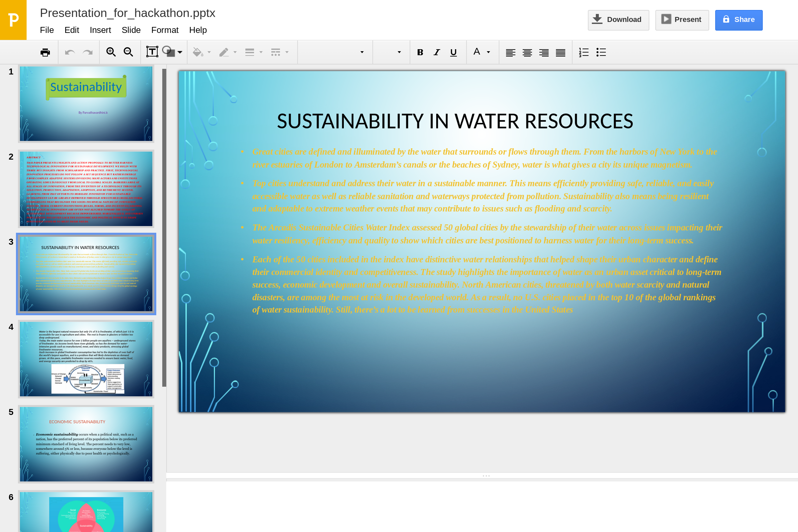Open the shapes dropdown arrow
798x532 pixels.
(x=180, y=52)
